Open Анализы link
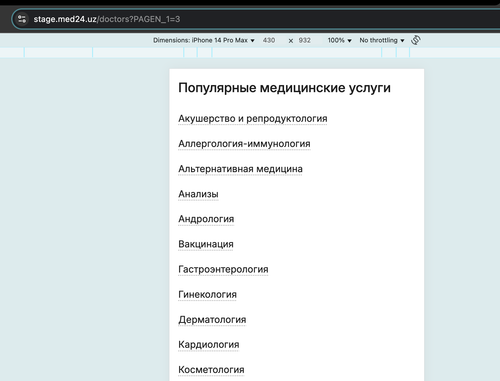This screenshot has height=381, width=500. click(x=198, y=194)
